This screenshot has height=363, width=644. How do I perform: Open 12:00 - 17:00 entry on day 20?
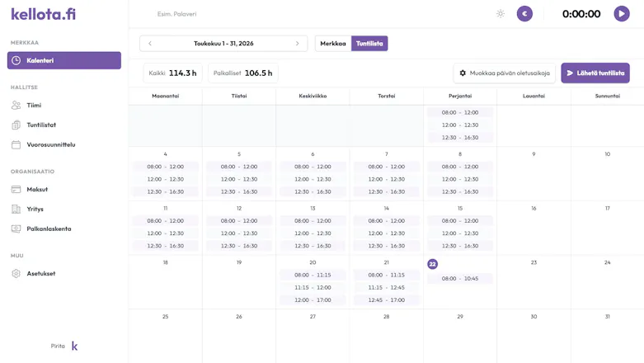coord(313,300)
